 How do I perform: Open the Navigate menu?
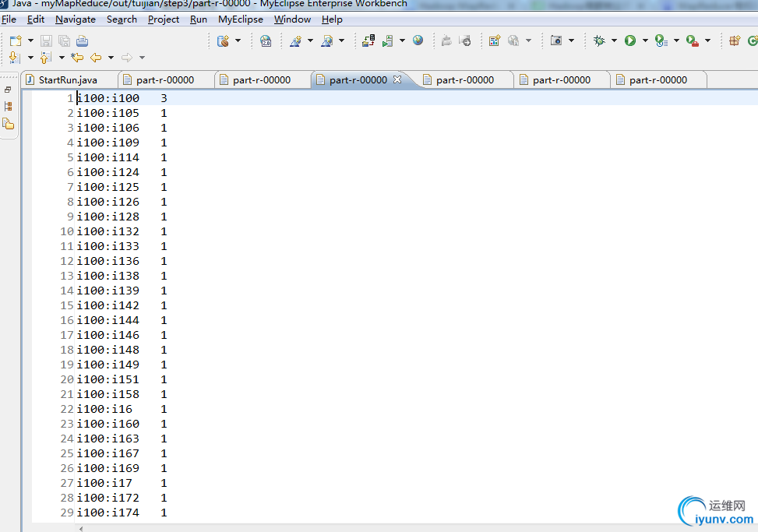click(76, 19)
